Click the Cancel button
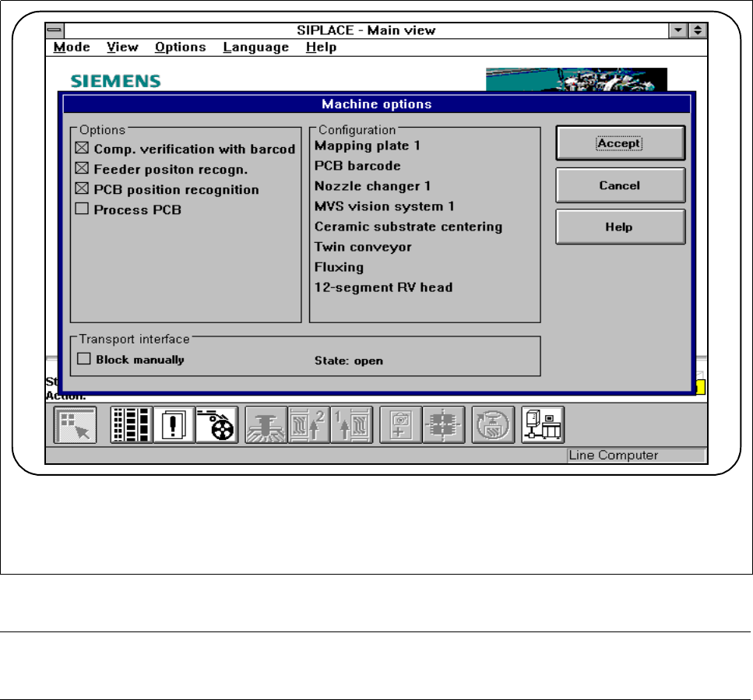The height and width of the screenshot is (700, 753). (620, 185)
